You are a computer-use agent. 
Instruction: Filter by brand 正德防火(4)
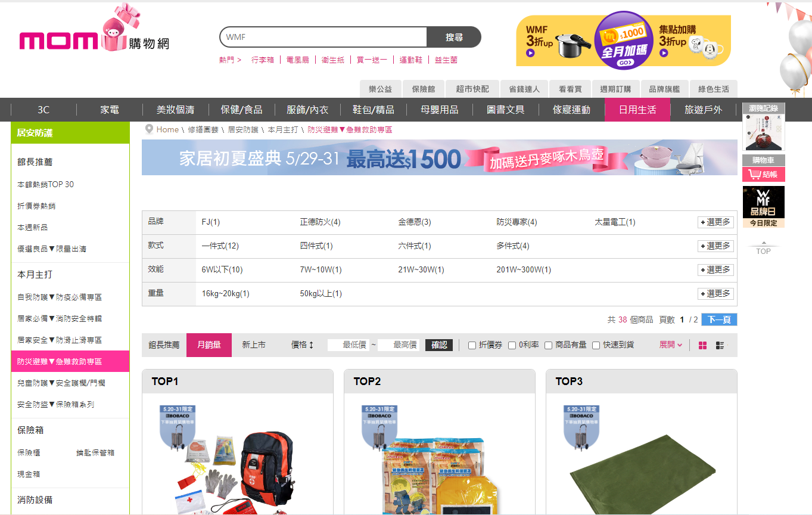tap(320, 222)
